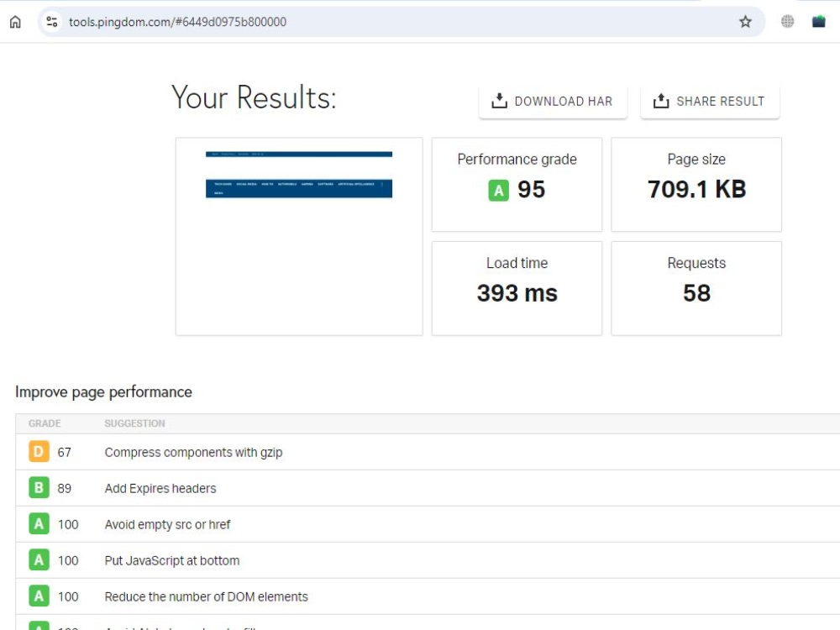This screenshot has height=630, width=840.
Task: Select the load time value 393 ms
Action: click(x=517, y=293)
